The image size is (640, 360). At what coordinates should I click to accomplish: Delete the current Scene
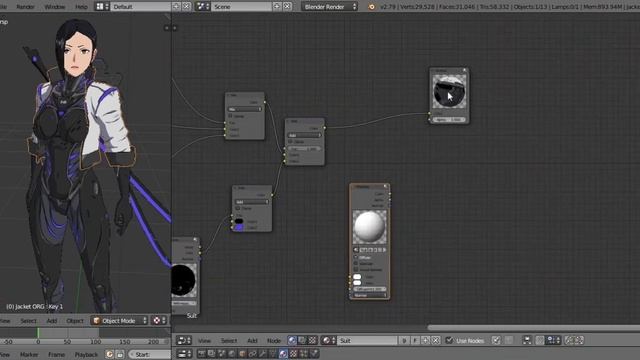(x=287, y=7)
